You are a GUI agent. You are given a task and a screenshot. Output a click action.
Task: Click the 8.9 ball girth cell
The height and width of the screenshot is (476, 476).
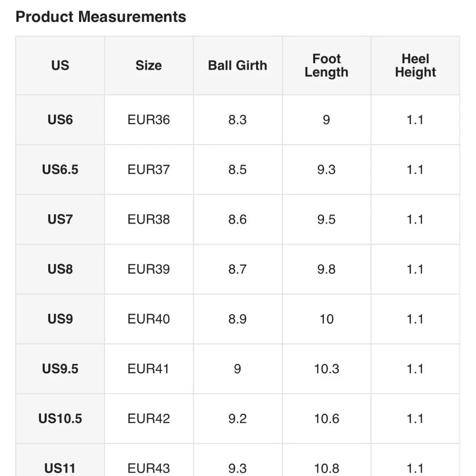(238, 319)
